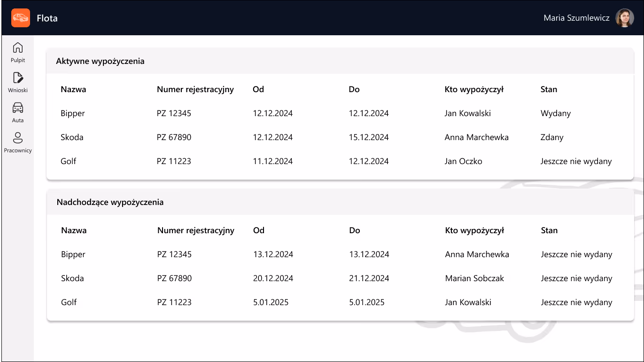
Task: Click the Stan header in Aktywne wypożyczenia
Action: click(x=549, y=89)
